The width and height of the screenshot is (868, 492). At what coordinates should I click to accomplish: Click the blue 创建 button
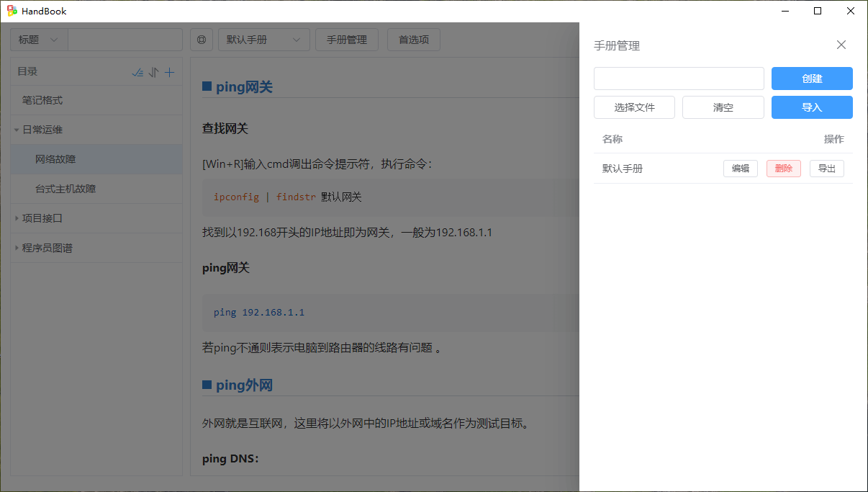(x=812, y=79)
